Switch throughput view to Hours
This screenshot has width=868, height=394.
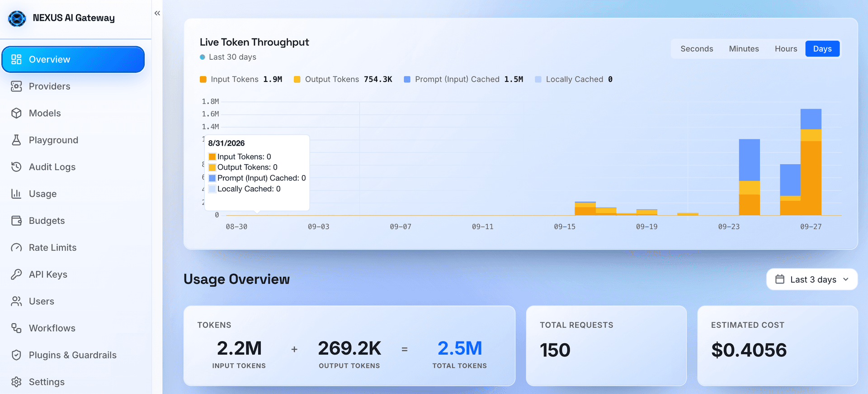point(786,49)
